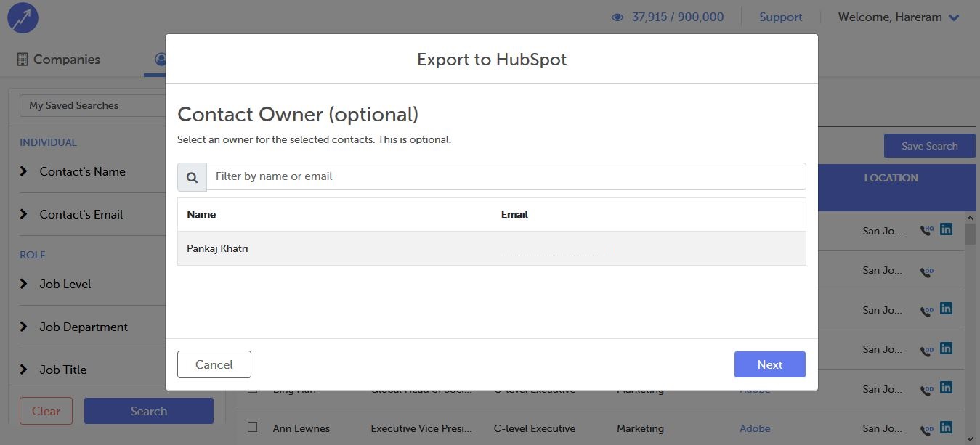Viewport: 980px width, 445px height.
Task: Click the Clear button in the filters
Action: click(x=46, y=411)
